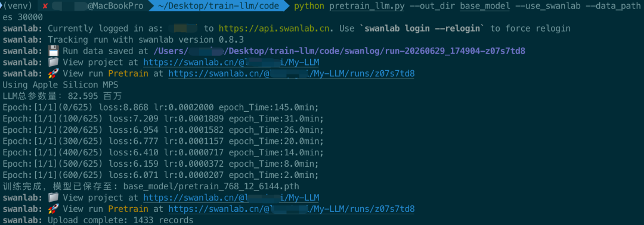Click the Epoch (500/625) loss:6.159 line
This screenshot has width=644, height=225.
click(x=160, y=164)
